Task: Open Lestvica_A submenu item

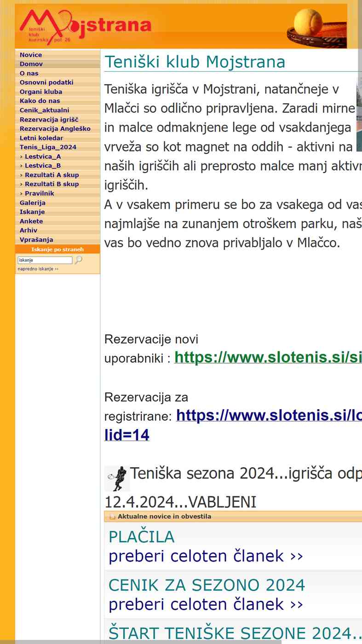Action: (57, 157)
